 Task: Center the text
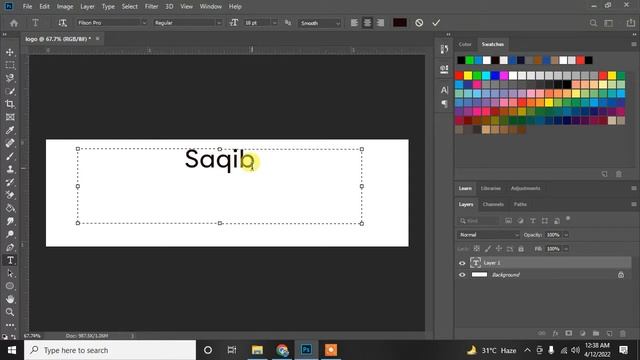[x=367, y=23]
